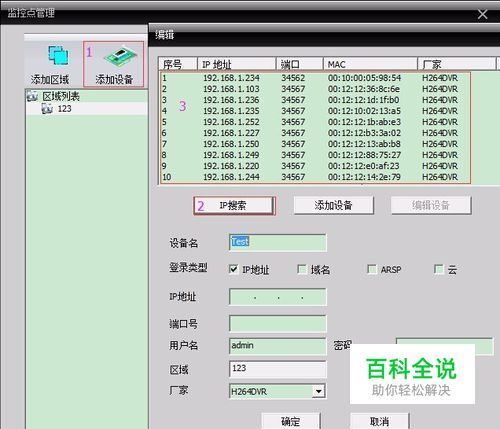Viewport: 500px width, 429px height.
Task: Sort by the 序号 column header
Action: [178, 64]
